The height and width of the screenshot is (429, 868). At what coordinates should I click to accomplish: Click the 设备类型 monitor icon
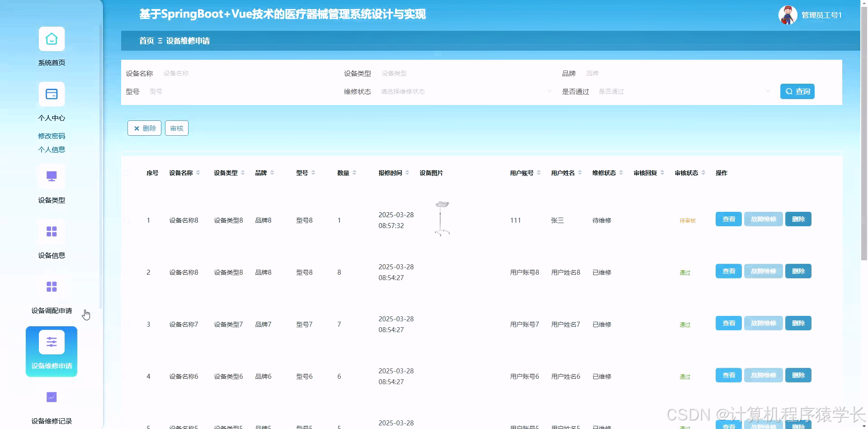[51, 176]
